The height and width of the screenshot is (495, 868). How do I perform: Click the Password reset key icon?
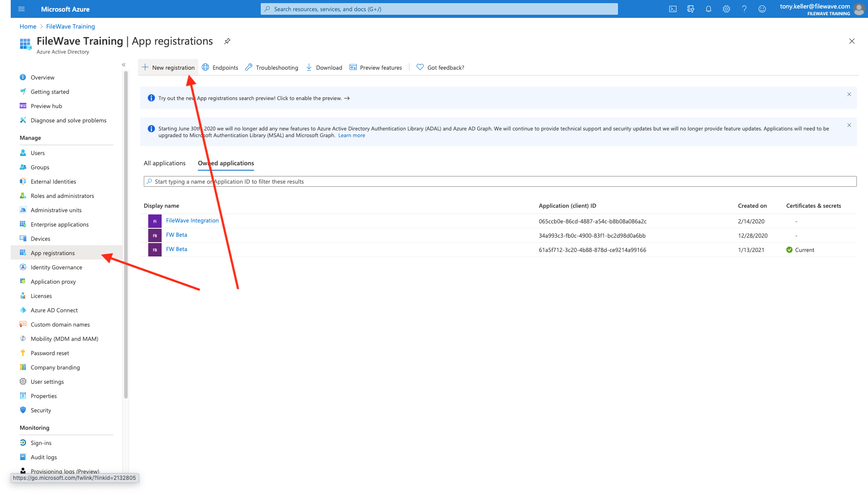pyautogui.click(x=23, y=353)
